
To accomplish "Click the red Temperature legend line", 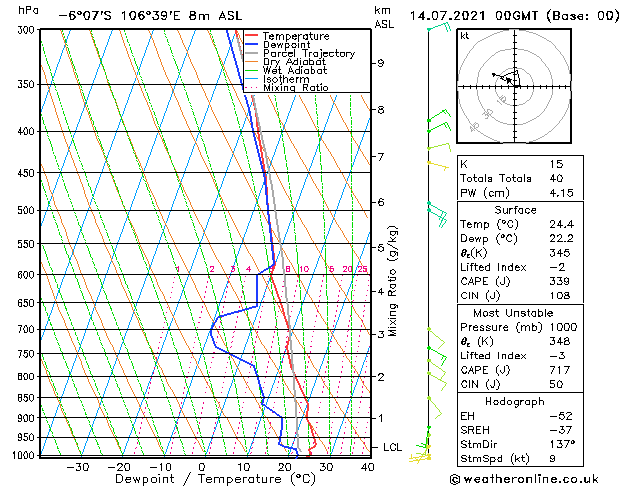I will pos(251,36).
